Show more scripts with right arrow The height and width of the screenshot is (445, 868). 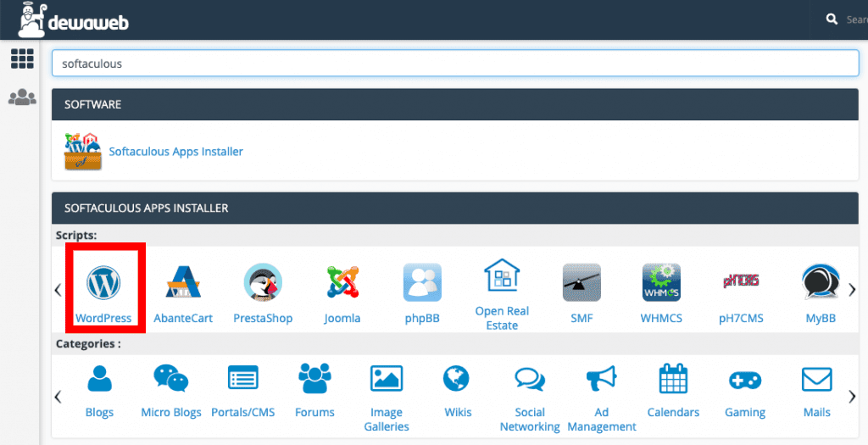point(852,290)
